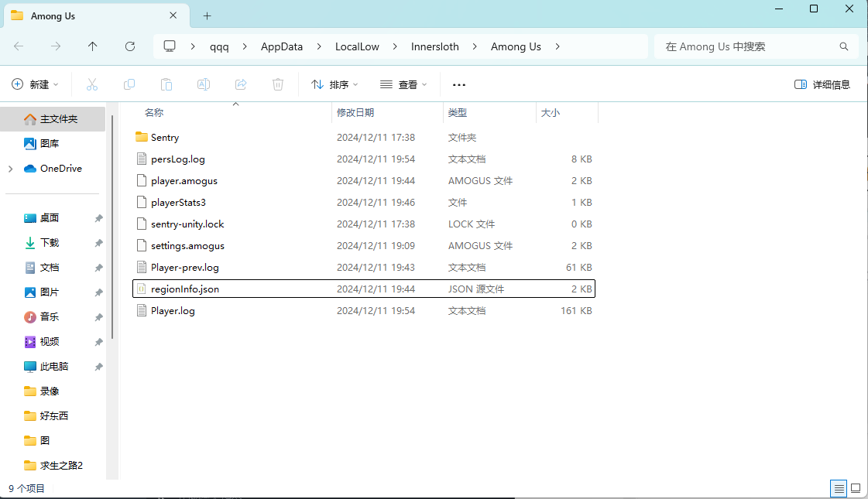Select regionInfo.json file
This screenshot has width=868, height=499.
364,289
